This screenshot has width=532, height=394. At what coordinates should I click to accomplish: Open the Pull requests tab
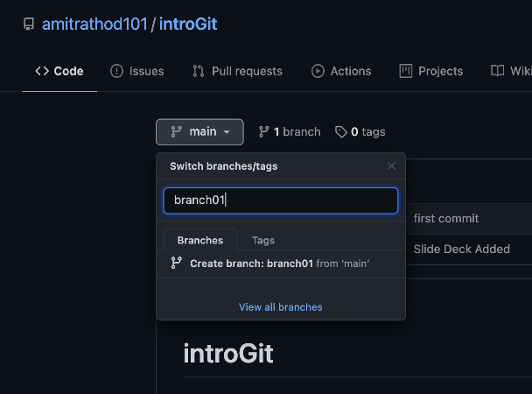point(237,71)
